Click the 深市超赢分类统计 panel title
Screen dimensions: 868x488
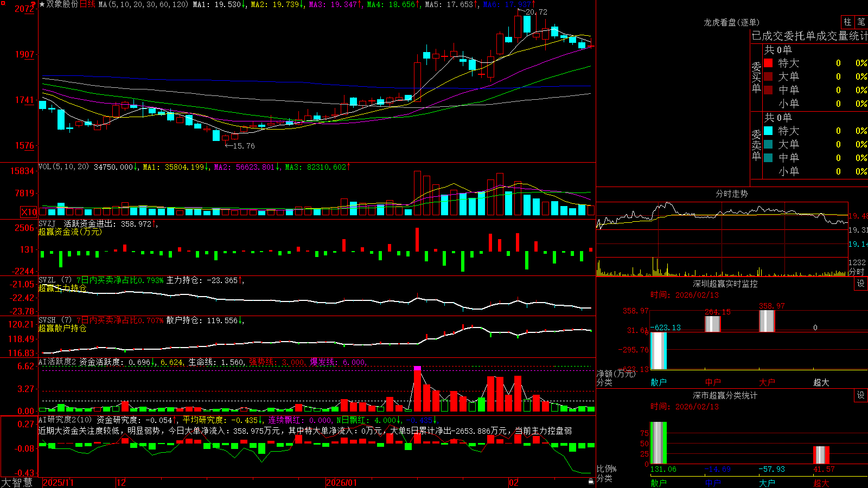pyautogui.click(x=725, y=395)
